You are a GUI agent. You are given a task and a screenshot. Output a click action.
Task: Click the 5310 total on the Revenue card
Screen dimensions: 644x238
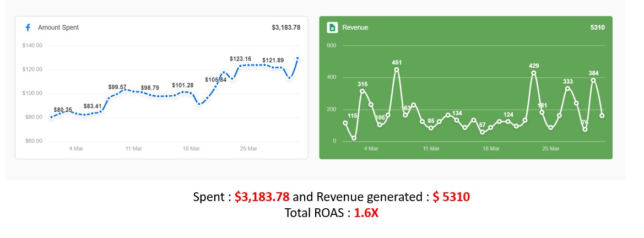click(x=597, y=28)
